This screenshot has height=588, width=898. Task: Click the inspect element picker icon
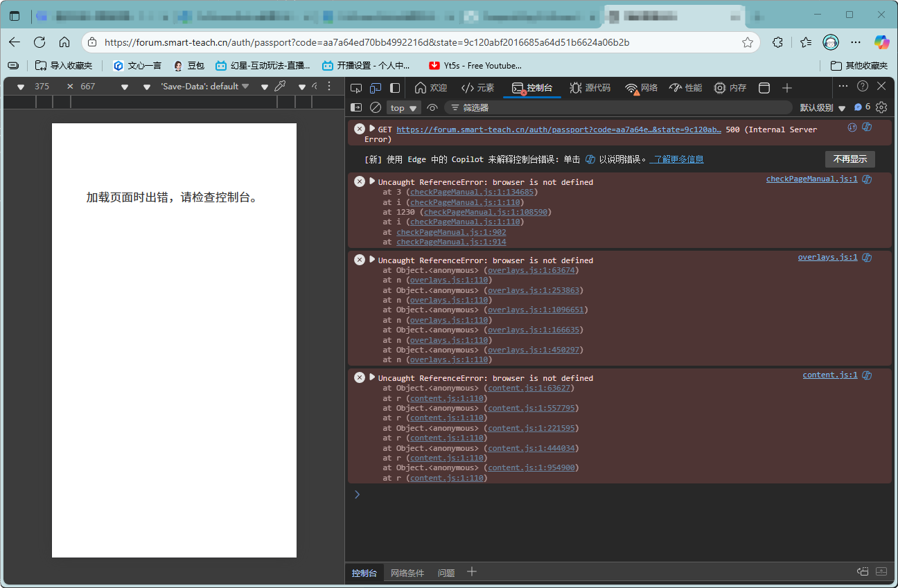click(356, 88)
